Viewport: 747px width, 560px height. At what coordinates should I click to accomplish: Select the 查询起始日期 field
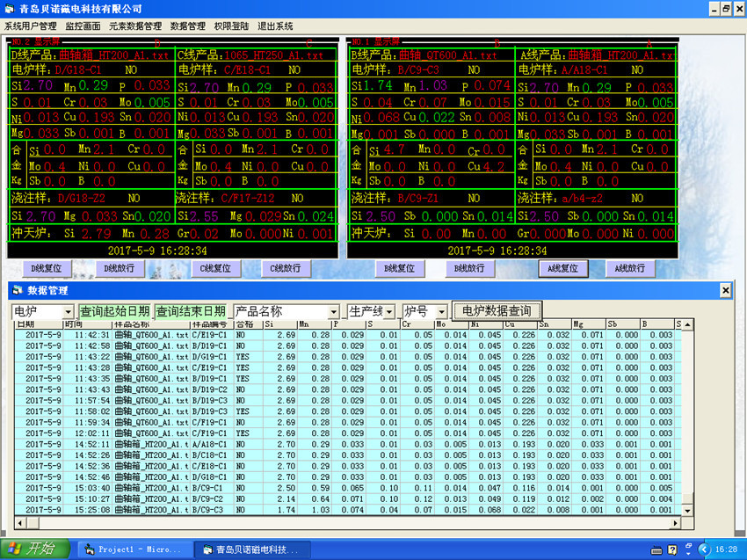coord(114,312)
